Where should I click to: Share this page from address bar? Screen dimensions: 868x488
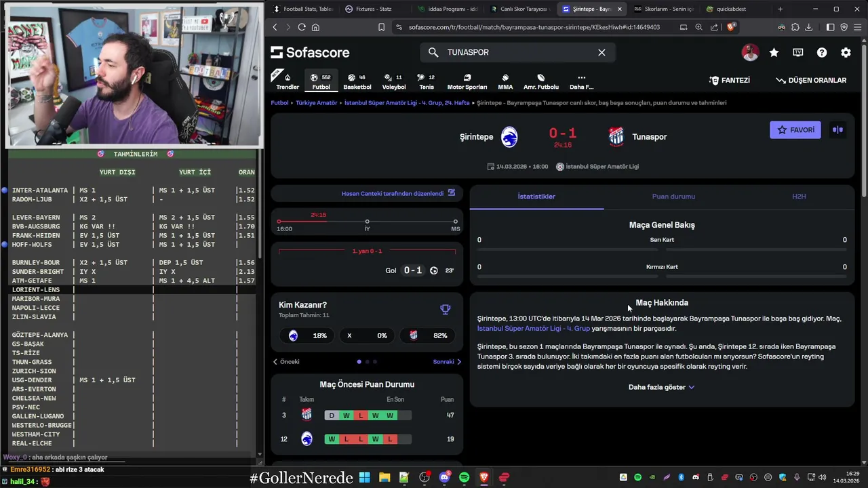[x=714, y=27]
